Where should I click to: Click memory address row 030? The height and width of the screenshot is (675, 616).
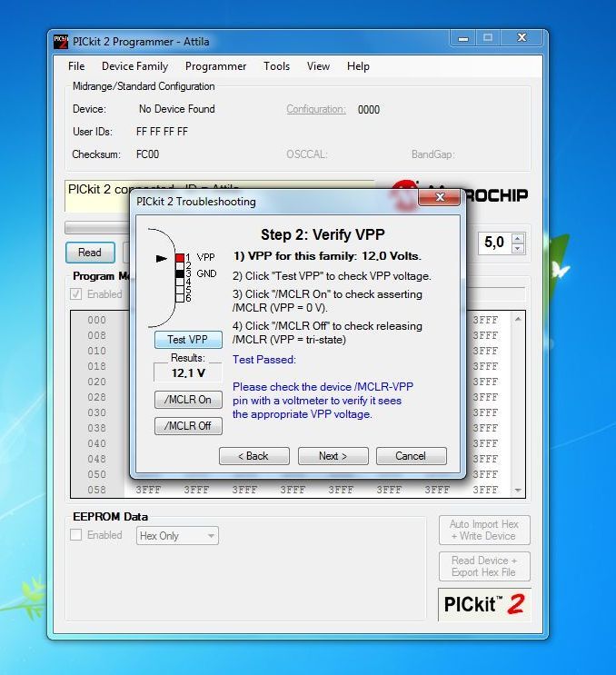[96, 412]
